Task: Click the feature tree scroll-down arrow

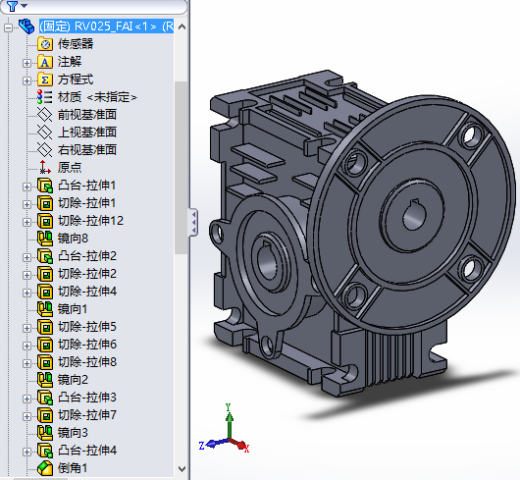Action: tap(182, 469)
